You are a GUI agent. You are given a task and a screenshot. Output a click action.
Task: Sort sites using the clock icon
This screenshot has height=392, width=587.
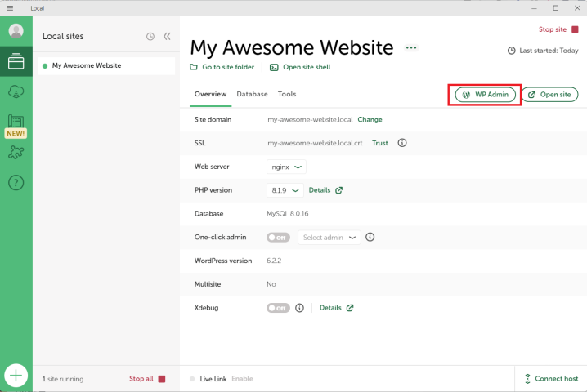tap(150, 36)
